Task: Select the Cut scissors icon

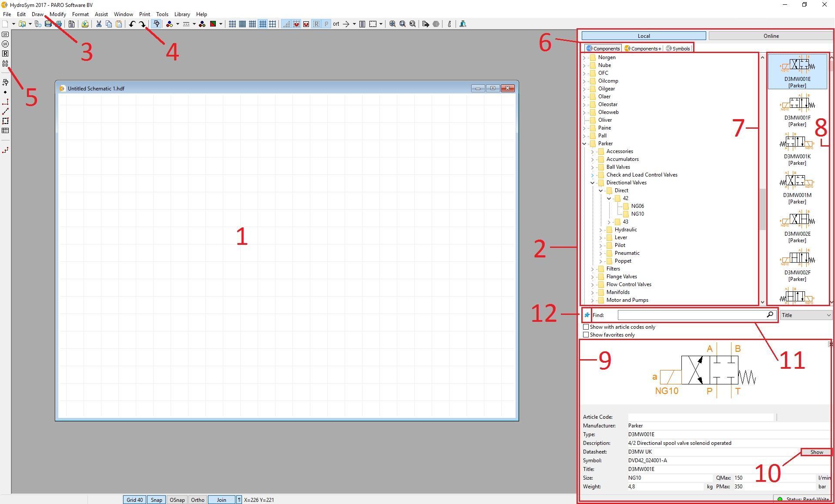Action: (98, 24)
